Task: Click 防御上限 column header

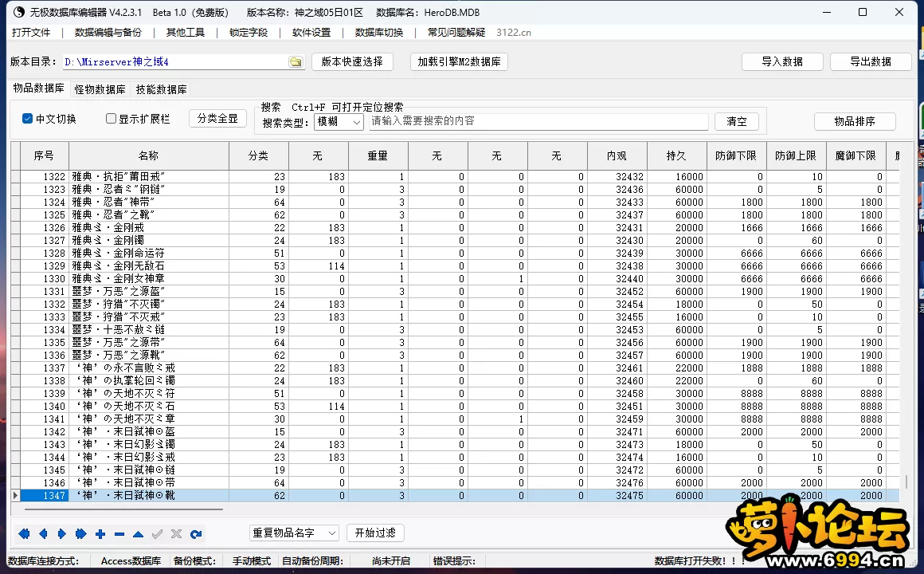Action: pos(796,155)
